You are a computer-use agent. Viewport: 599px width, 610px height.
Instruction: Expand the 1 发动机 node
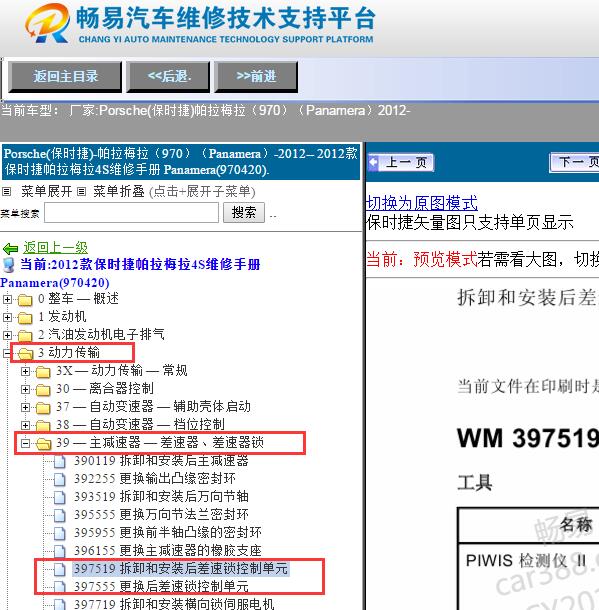click(7, 317)
